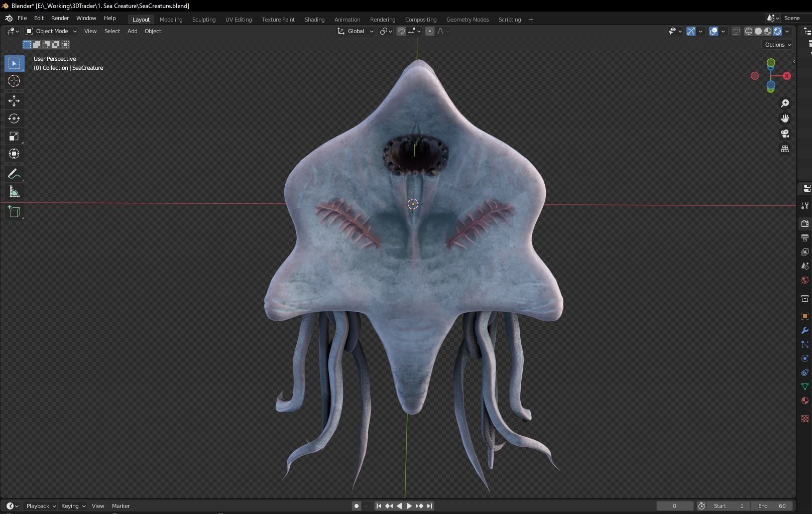Viewport: 812px width, 514px height.
Task: Select the Add Cube tool
Action: point(14,212)
